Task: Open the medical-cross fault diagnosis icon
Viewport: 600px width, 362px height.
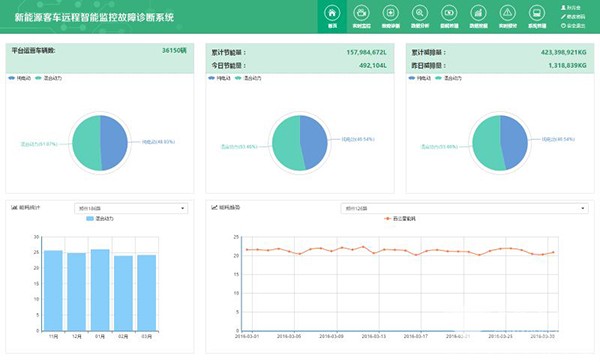Action: point(390,13)
